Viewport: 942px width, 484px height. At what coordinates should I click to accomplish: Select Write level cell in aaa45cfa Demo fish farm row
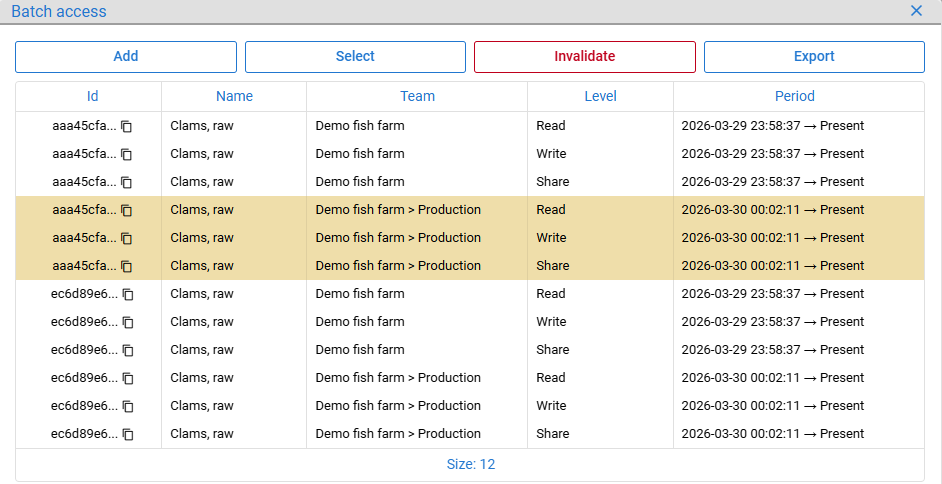(600, 154)
